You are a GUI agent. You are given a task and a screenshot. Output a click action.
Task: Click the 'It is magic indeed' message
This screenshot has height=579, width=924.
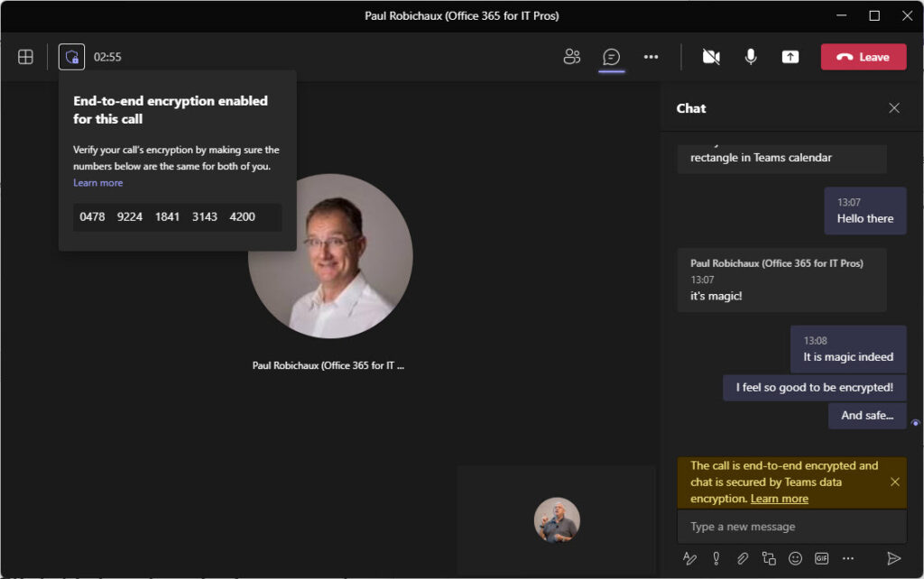[x=848, y=349]
